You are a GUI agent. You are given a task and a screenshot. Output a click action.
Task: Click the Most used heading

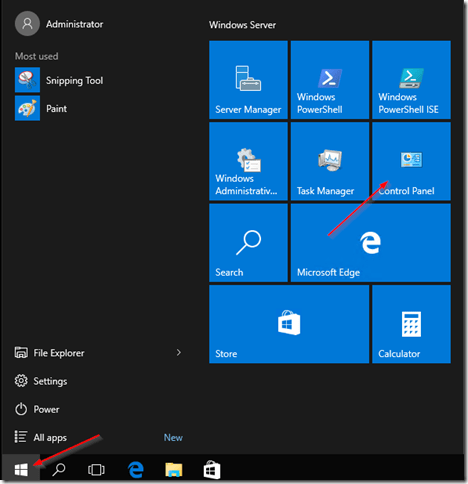pos(36,56)
